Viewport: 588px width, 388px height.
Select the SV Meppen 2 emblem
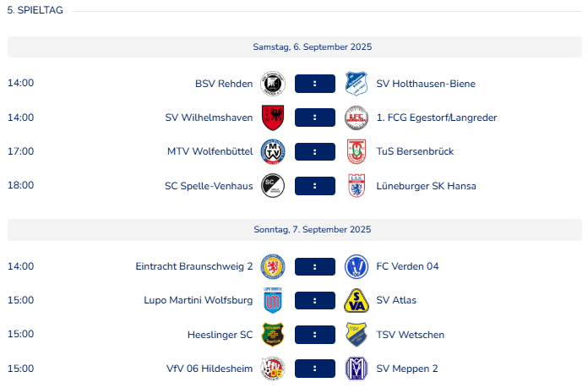357,369
